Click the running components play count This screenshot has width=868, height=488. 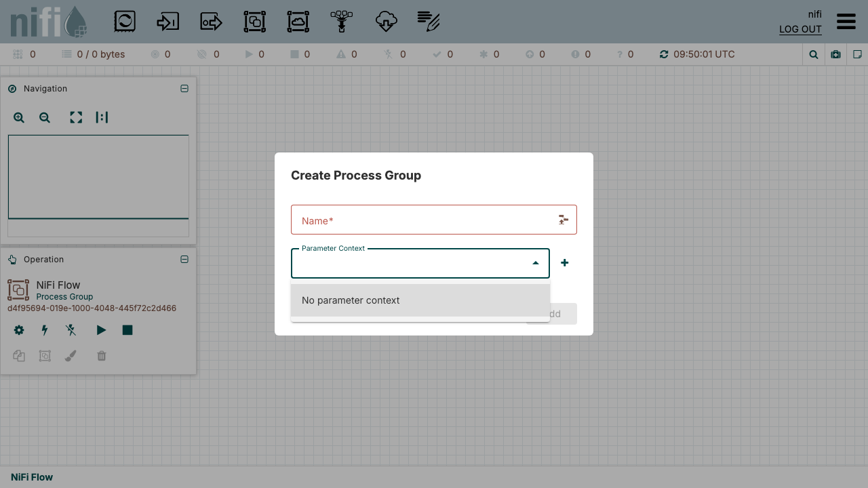click(254, 54)
